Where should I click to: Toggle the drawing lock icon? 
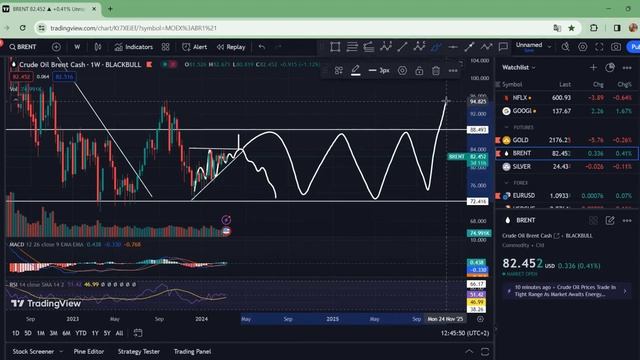tap(419, 71)
